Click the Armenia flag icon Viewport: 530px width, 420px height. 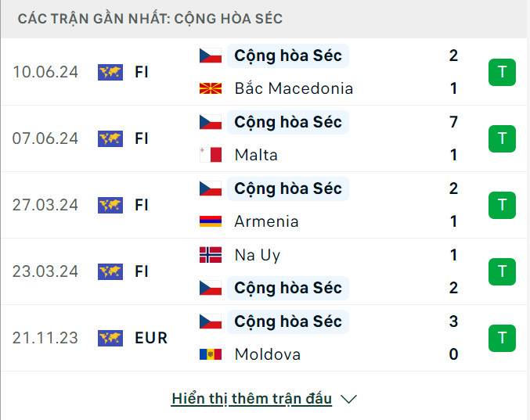(211, 221)
